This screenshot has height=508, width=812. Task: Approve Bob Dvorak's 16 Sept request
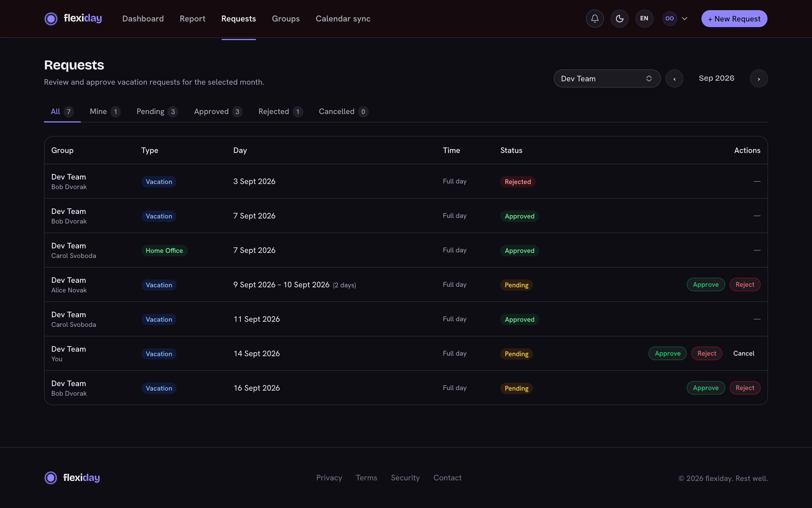click(706, 388)
